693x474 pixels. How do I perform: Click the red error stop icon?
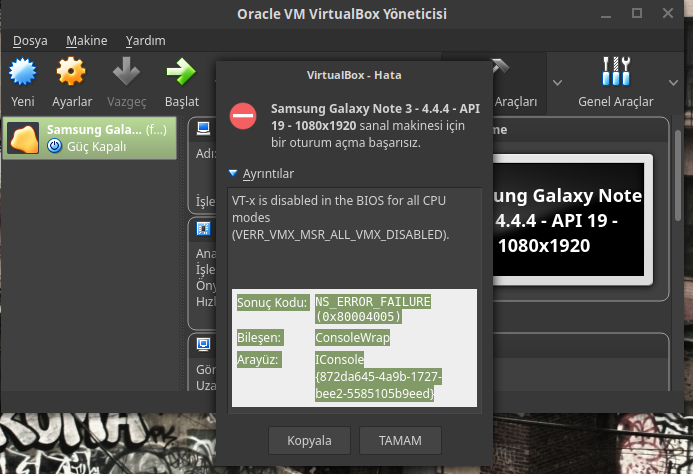pyautogui.click(x=243, y=116)
